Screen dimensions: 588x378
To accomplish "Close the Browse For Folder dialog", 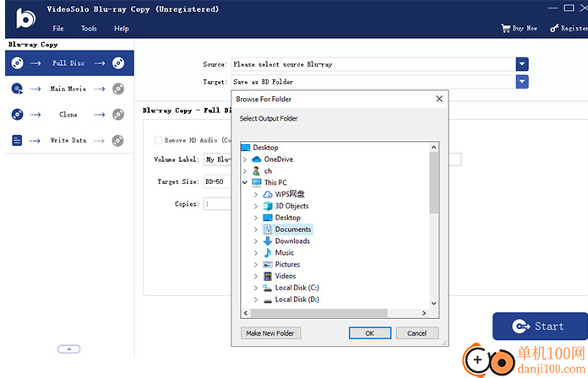I will [x=439, y=99].
